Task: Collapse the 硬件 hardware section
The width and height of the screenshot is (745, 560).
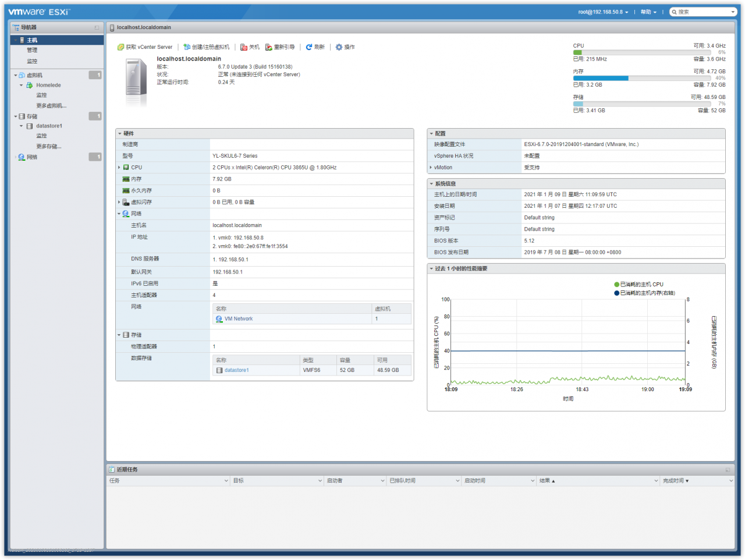Action: pyautogui.click(x=120, y=134)
